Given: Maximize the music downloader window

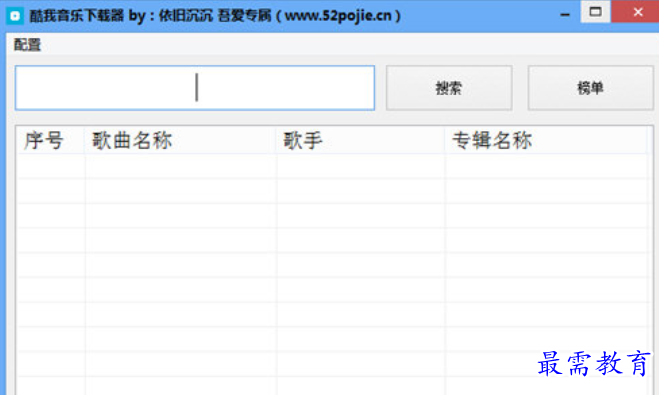Looking at the screenshot, I should click(595, 12).
